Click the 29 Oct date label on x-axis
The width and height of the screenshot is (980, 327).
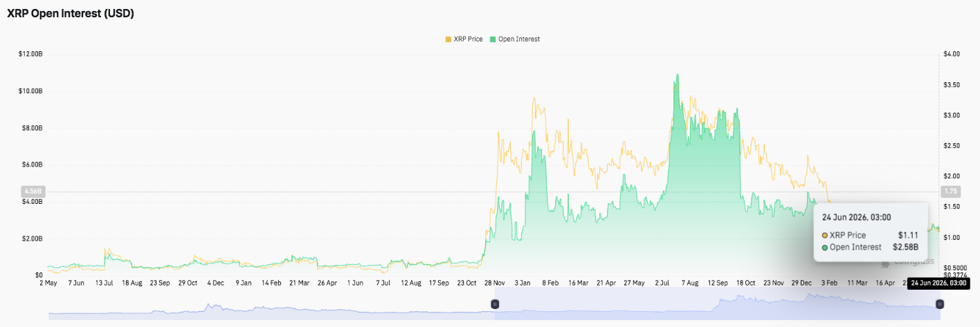[189, 283]
